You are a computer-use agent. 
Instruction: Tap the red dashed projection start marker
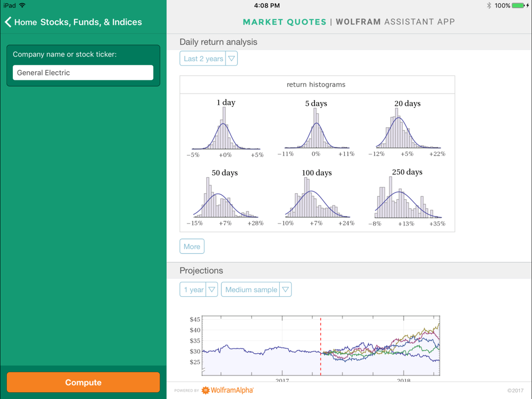coord(321,346)
